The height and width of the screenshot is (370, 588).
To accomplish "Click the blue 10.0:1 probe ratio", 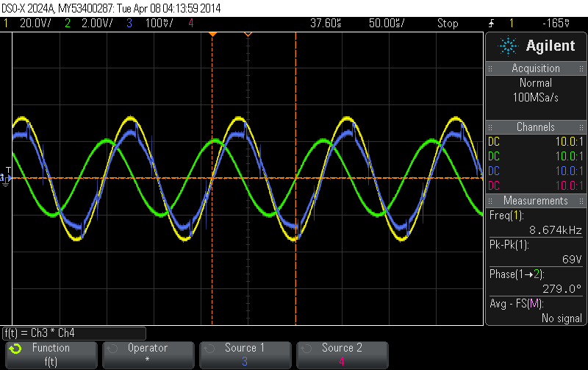I will 570,171.
